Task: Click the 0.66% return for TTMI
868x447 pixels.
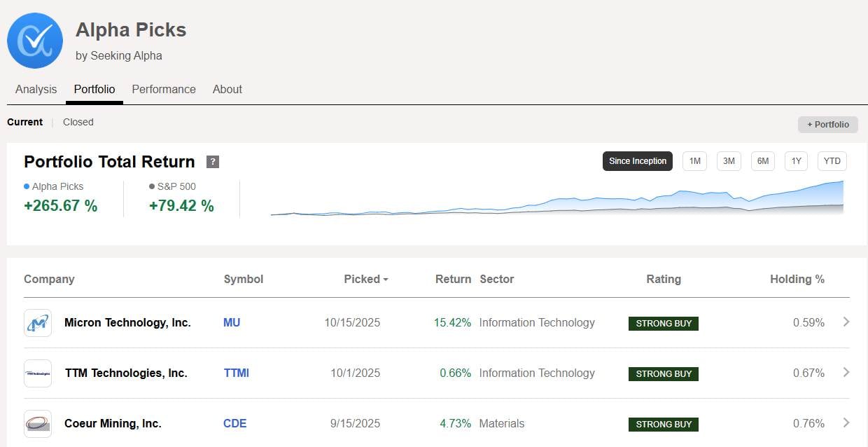Action: pos(456,373)
